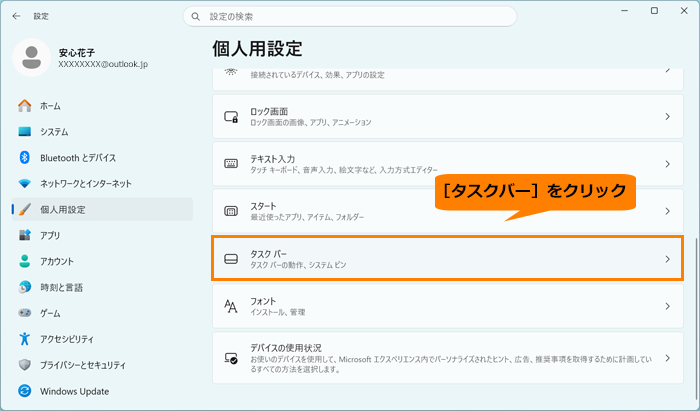
Task: Open スタート settings
Action: click(448, 211)
